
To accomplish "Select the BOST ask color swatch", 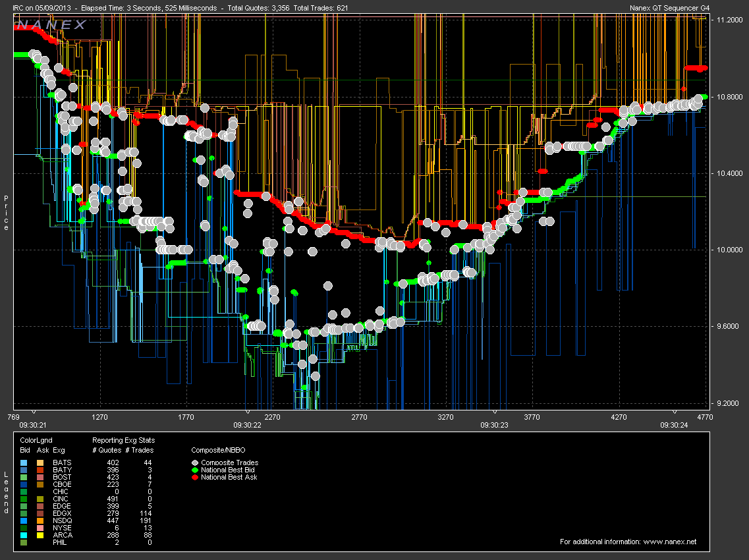I will tap(40, 477).
